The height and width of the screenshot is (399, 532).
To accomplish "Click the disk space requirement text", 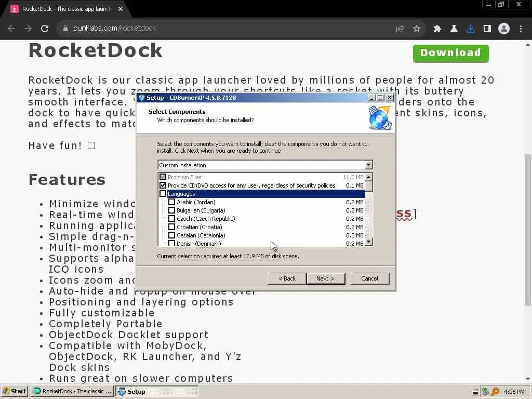I will click(228, 256).
